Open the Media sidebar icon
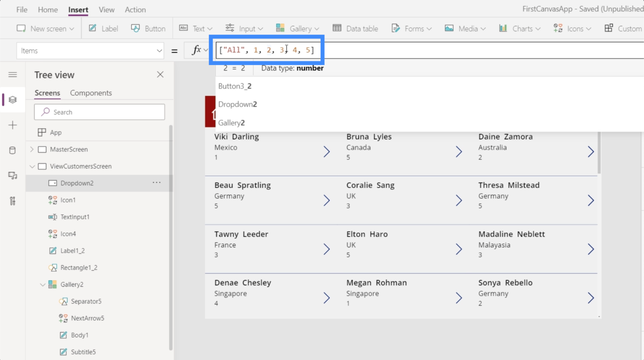The height and width of the screenshot is (360, 644). point(13,176)
